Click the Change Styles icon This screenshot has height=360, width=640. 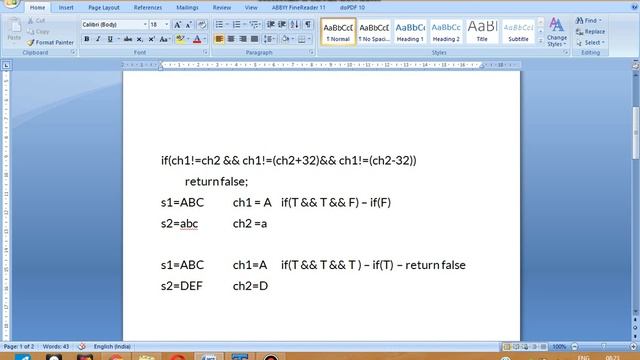[556, 25]
